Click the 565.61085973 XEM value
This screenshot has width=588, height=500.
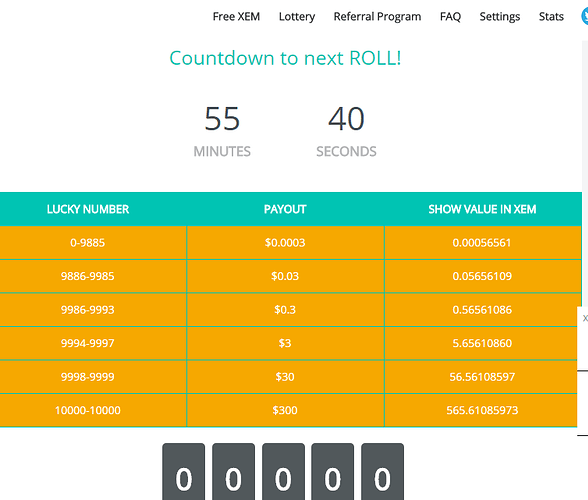click(x=482, y=410)
